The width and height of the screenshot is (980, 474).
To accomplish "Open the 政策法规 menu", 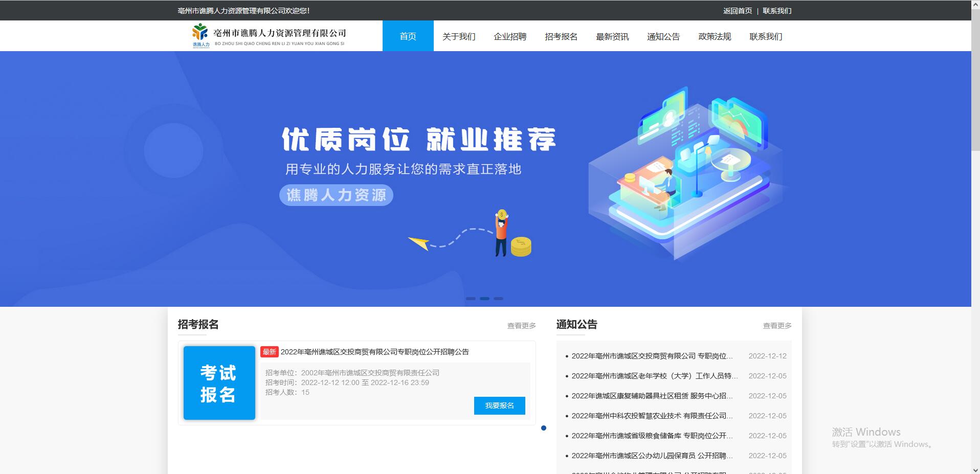I will tap(714, 36).
